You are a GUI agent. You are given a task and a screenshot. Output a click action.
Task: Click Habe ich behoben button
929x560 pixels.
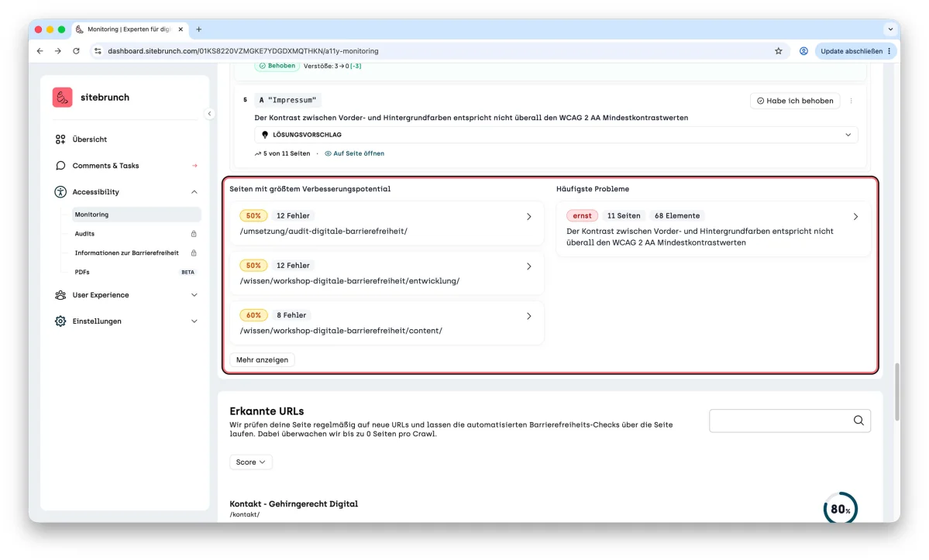click(794, 101)
